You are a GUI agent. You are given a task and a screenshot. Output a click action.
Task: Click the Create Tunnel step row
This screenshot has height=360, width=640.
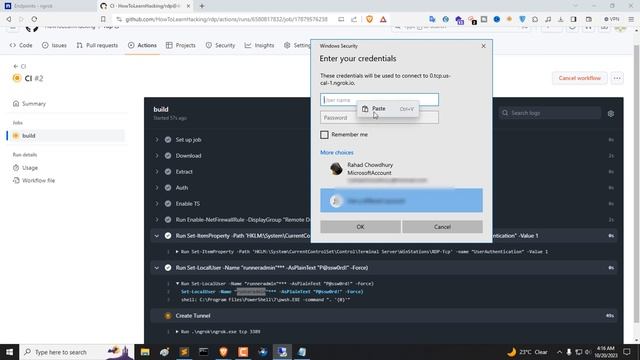384,316
